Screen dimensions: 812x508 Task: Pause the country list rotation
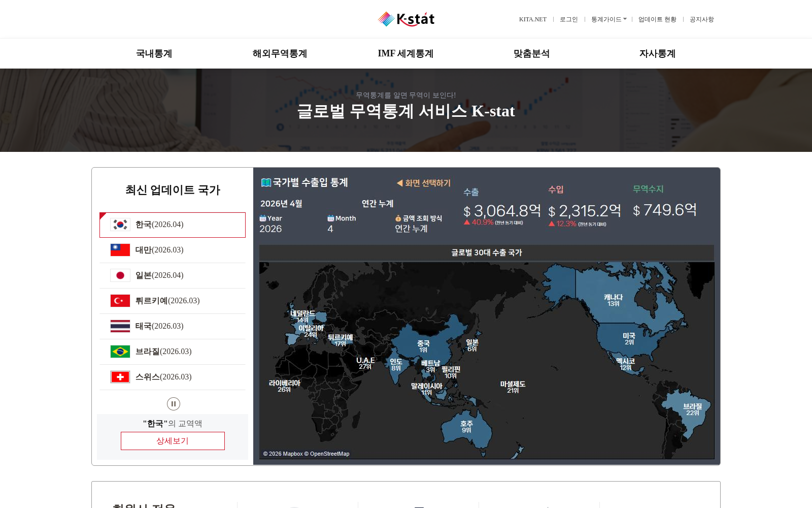[x=174, y=404]
